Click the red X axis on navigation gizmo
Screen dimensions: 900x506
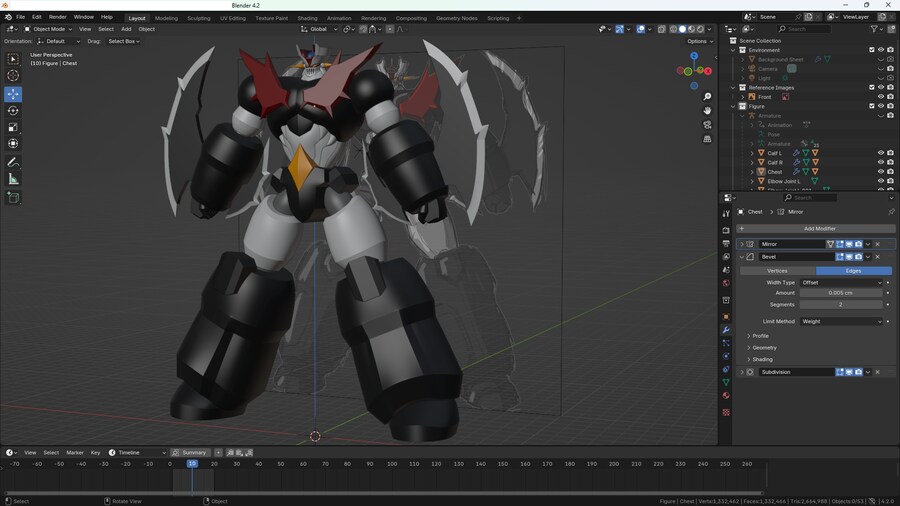point(708,71)
